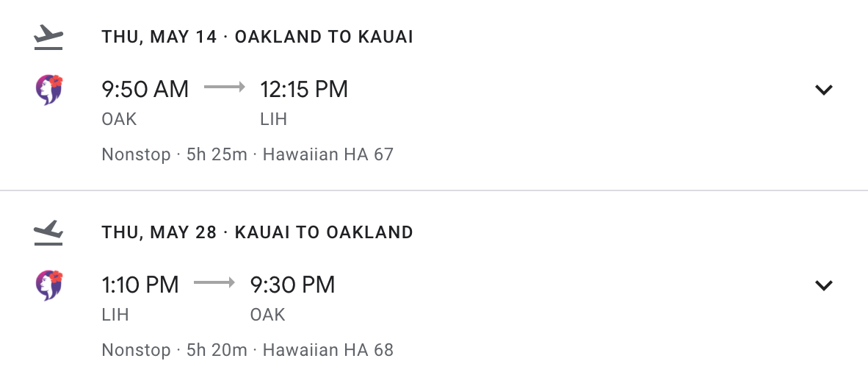Click the 1:10 PM departure time
868x375 pixels.
(x=140, y=285)
